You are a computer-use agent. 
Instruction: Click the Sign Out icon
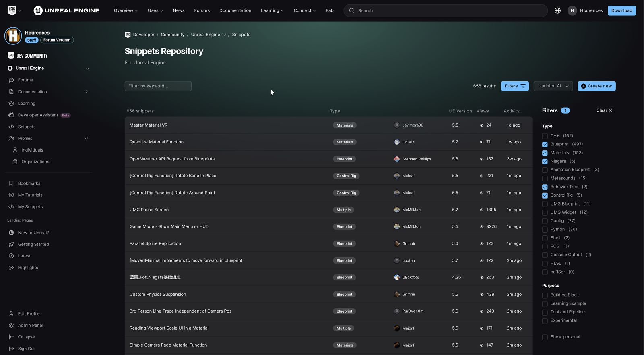[11, 349]
